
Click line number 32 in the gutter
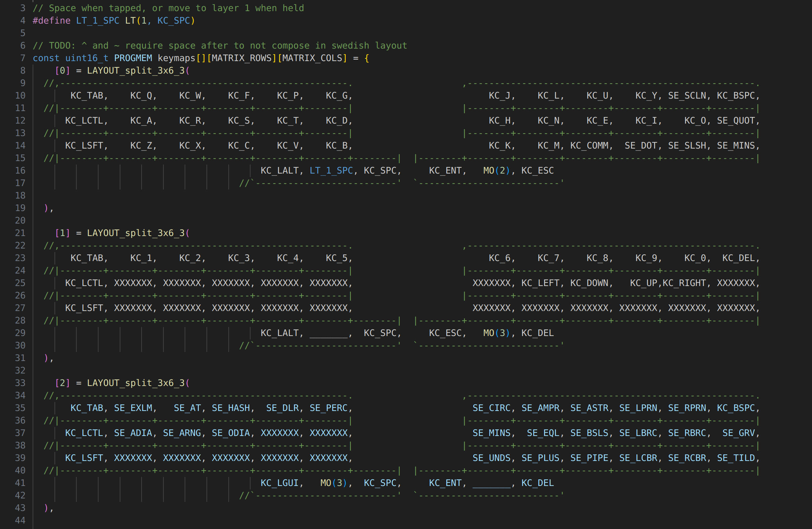[20, 370]
